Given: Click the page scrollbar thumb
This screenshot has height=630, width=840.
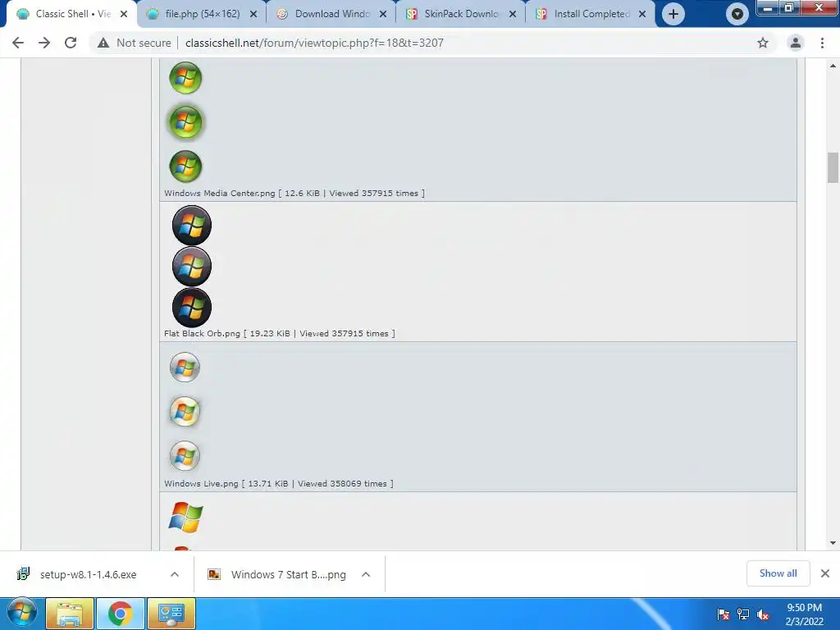Looking at the screenshot, I should pos(833,167).
